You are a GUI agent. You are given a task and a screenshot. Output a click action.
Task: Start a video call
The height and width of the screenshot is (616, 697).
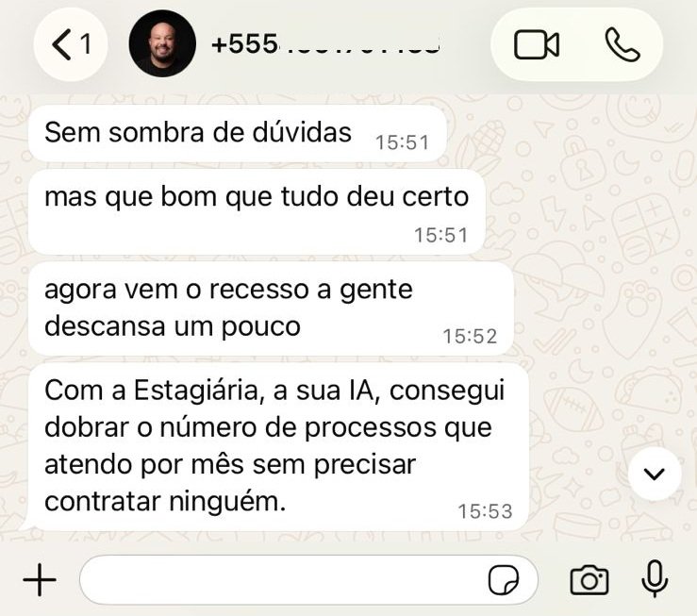click(536, 44)
